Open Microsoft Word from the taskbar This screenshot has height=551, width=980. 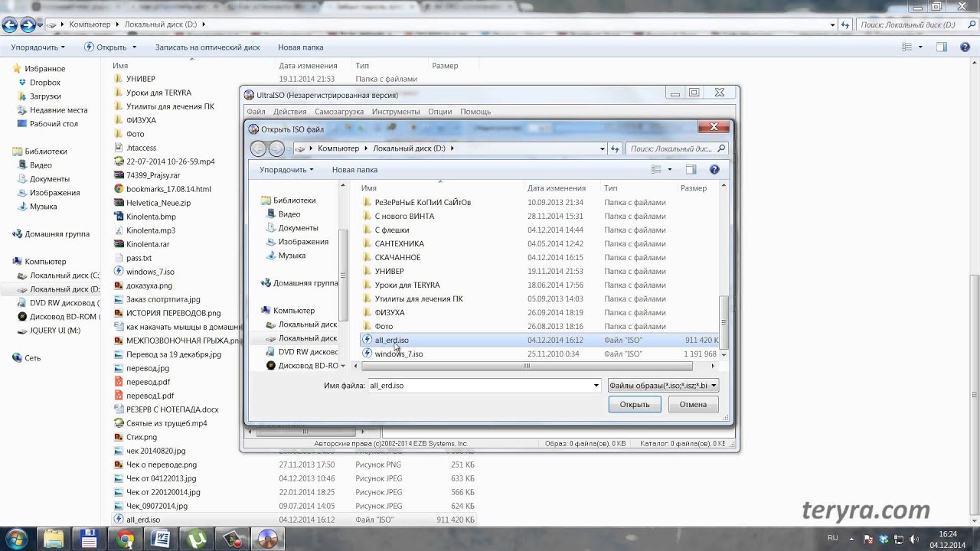point(161,539)
